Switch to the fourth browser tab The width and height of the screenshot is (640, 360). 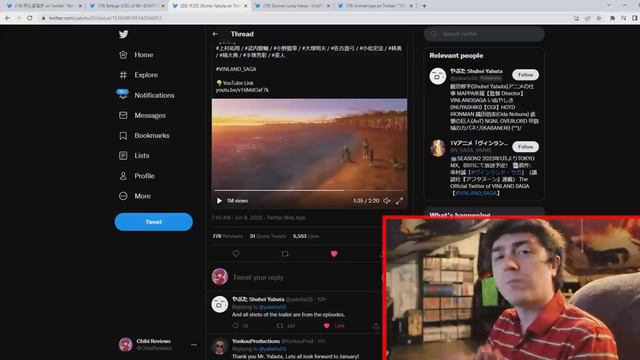pos(292,6)
